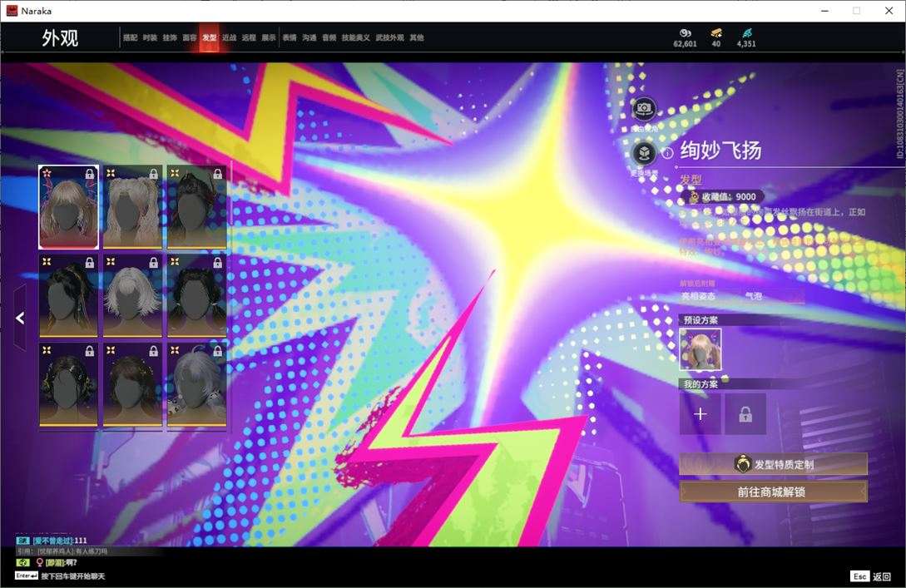
Task: Click 前往商城解锁 button
Action: 773,492
